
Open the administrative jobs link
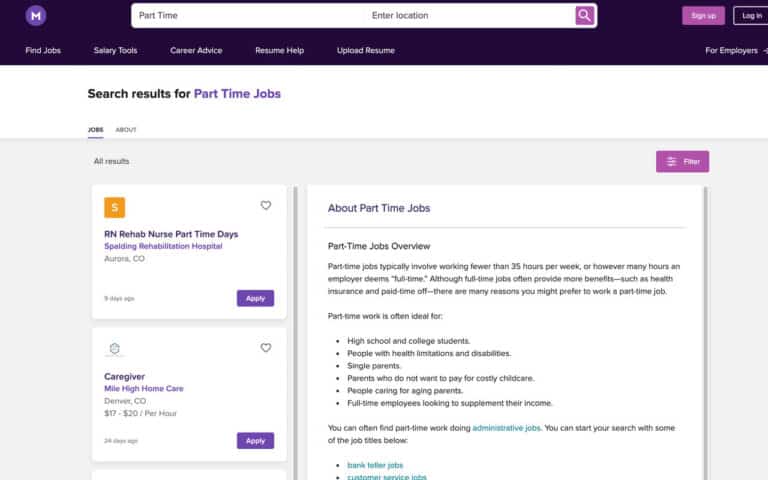pos(506,428)
